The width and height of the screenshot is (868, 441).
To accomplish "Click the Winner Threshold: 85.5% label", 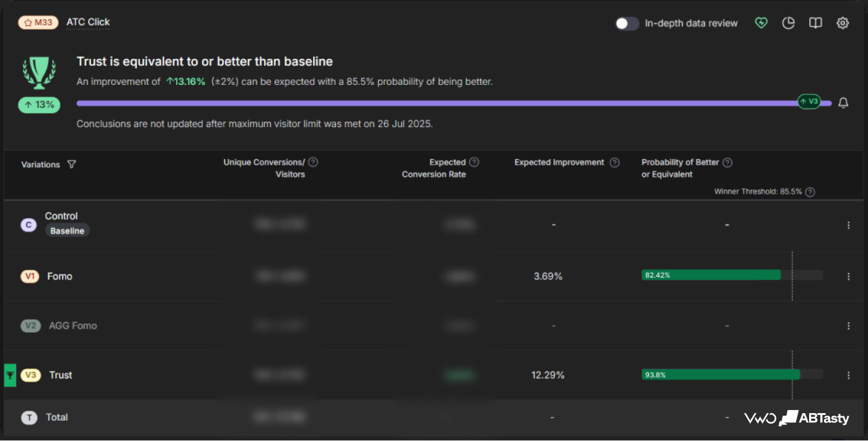I will (758, 192).
